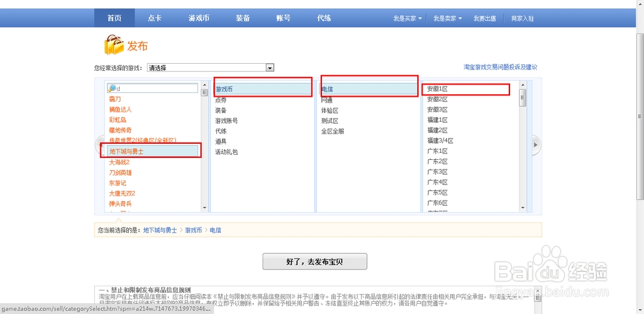Screen dimensions: 644x314
Task: Click the rules text box scroll-up arrow
Action: click(x=537, y=290)
